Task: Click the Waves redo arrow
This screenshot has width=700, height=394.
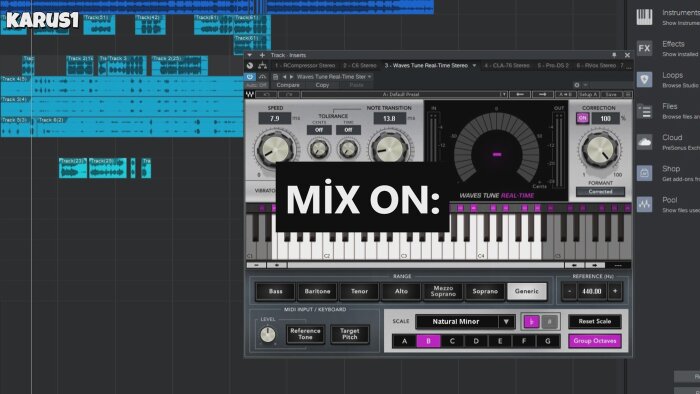Action: (289, 94)
